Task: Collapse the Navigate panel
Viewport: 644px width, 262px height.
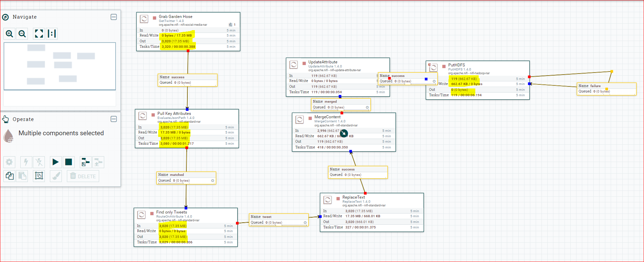Action: (x=114, y=17)
